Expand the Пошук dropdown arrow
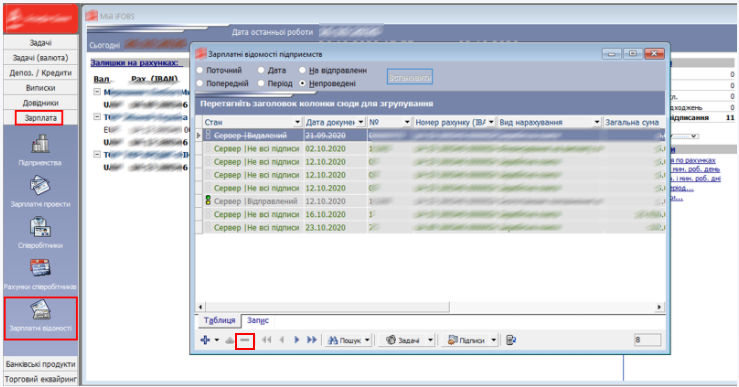The image size is (739, 387). [367, 340]
